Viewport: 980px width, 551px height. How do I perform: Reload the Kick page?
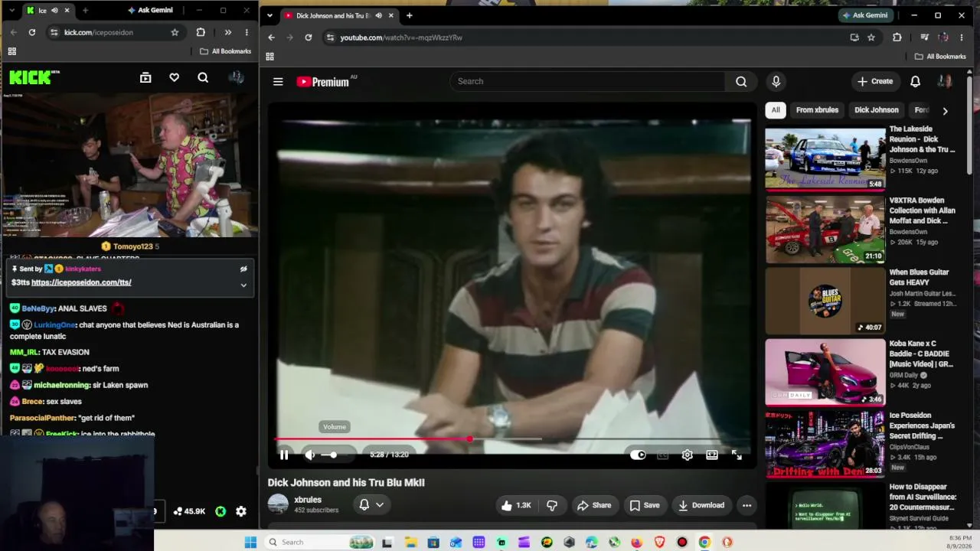tap(32, 32)
